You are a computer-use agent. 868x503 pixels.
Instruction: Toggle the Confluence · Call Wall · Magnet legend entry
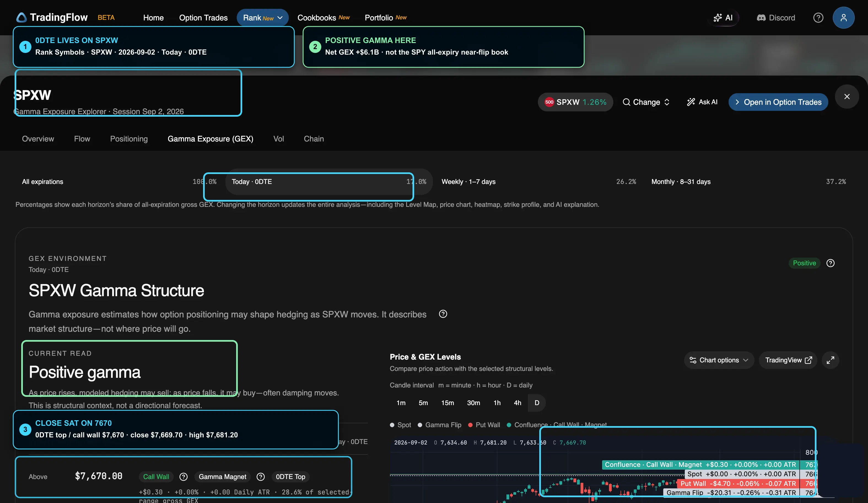[x=557, y=425]
